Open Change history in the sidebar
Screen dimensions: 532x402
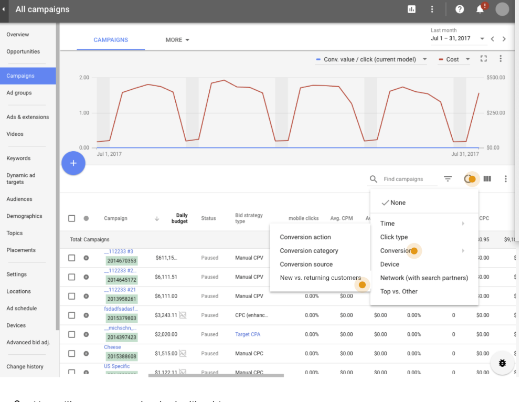coord(25,366)
